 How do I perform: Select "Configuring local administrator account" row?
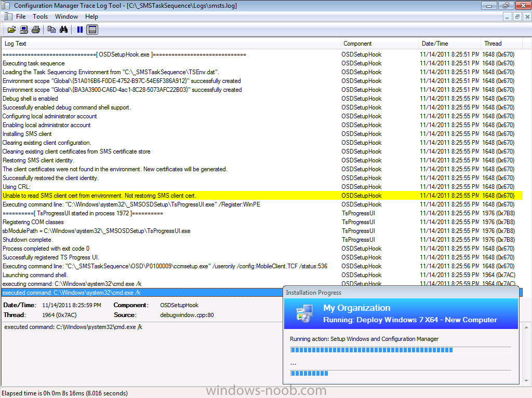(262, 116)
